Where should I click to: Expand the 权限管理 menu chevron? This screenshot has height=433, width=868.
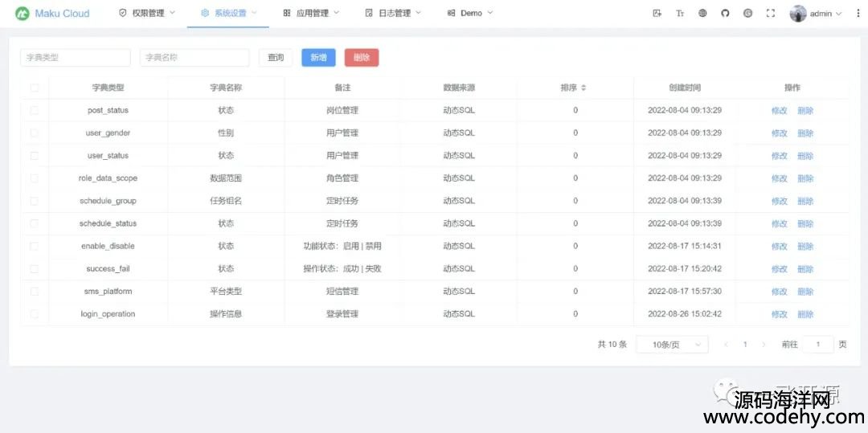tap(172, 13)
